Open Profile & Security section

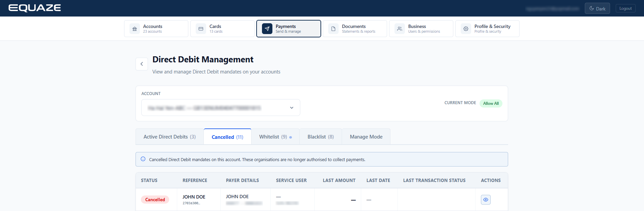coord(487,29)
